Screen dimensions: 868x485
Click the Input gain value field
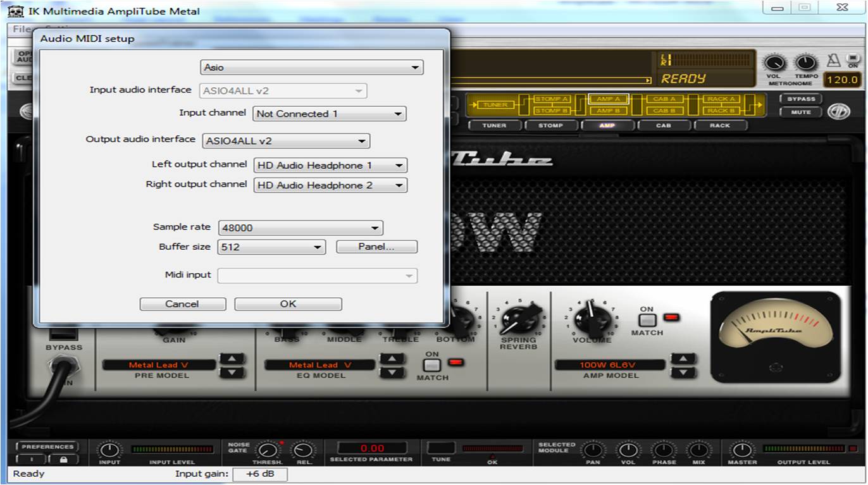click(259, 474)
